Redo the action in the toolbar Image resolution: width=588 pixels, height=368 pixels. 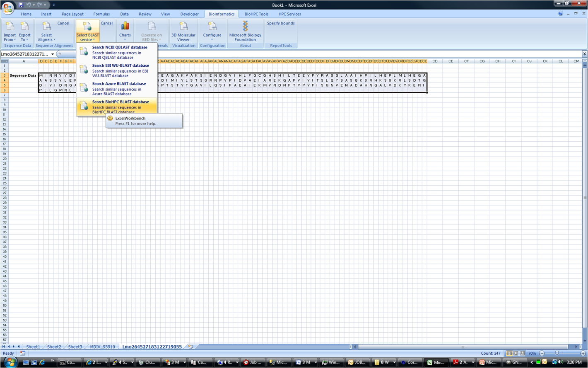(x=40, y=5)
